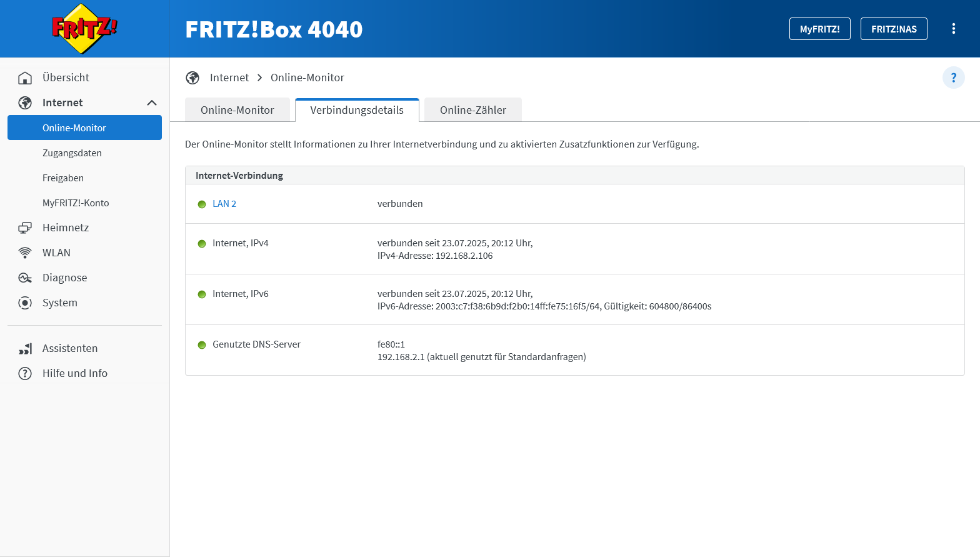Click the DNS server fe80::1 text

click(x=391, y=344)
